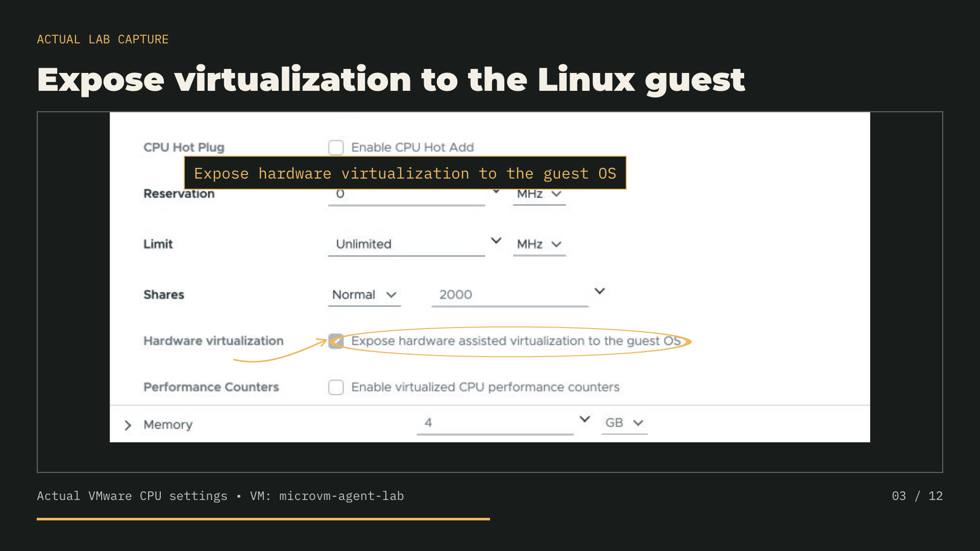
Task: Open the Memory GB unit dropdown
Action: click(624, 423)
